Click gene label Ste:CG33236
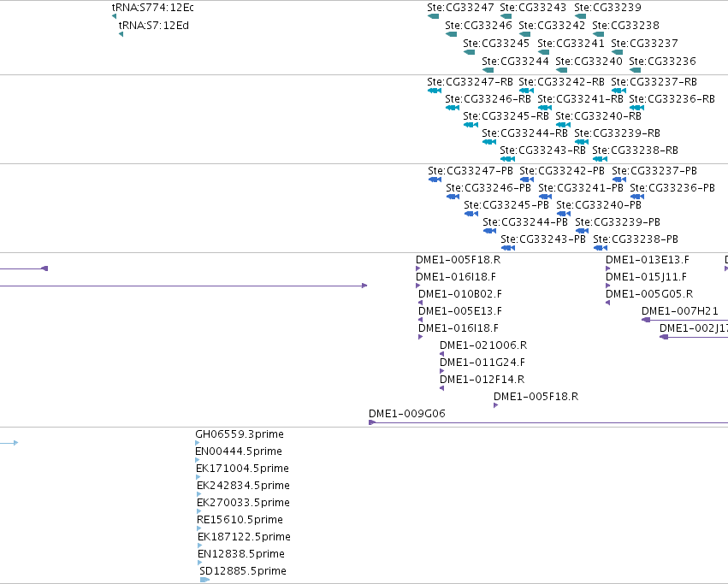 click(662, 62)
